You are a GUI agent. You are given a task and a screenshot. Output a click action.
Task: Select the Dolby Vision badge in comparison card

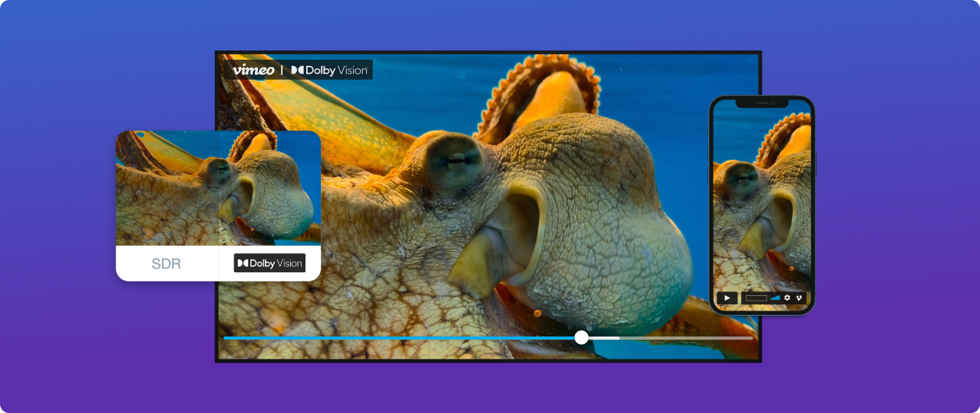coord(269,263)
